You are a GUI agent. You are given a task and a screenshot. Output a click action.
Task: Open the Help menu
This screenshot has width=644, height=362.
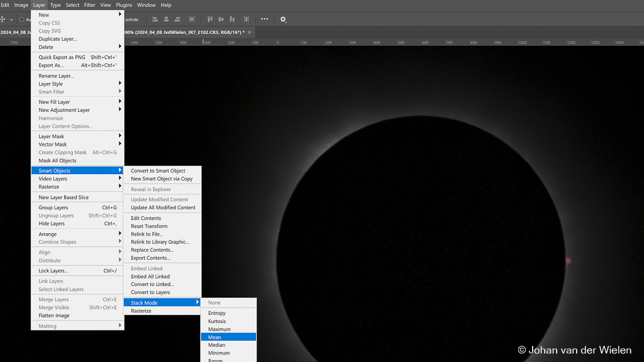point(166,5)
